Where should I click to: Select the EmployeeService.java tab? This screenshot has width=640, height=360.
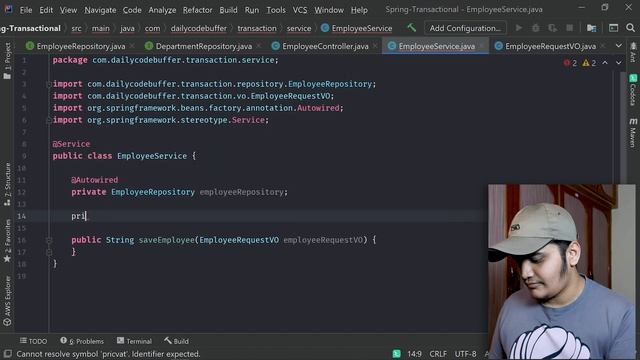pos(436,46)
